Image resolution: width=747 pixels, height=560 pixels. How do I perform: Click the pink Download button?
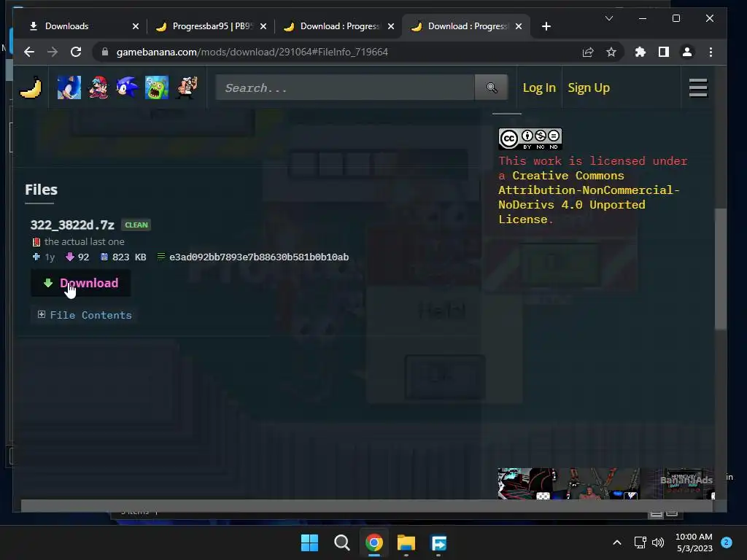pyautogui.click(x=81, y=283)
